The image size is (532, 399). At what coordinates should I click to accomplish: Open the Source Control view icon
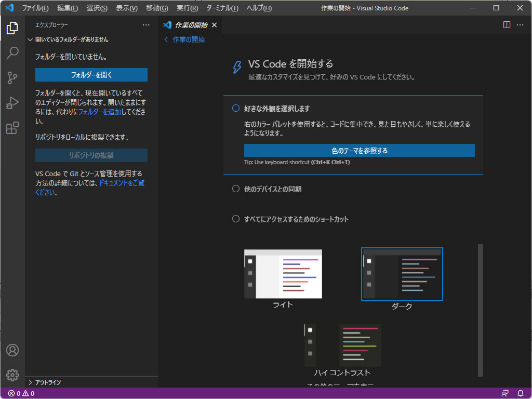[12, 78]
